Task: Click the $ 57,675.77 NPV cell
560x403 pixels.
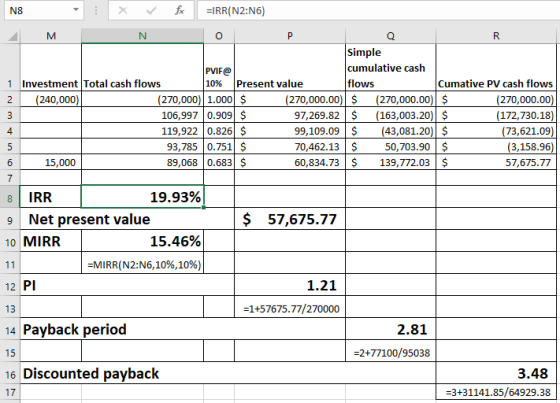Action: tap(290, 219)
